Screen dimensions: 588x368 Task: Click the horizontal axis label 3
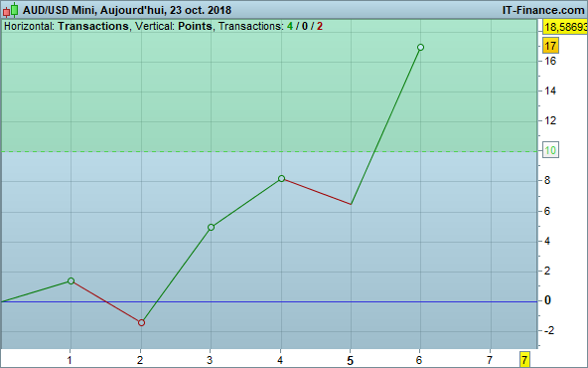click(x=210, y=360)
